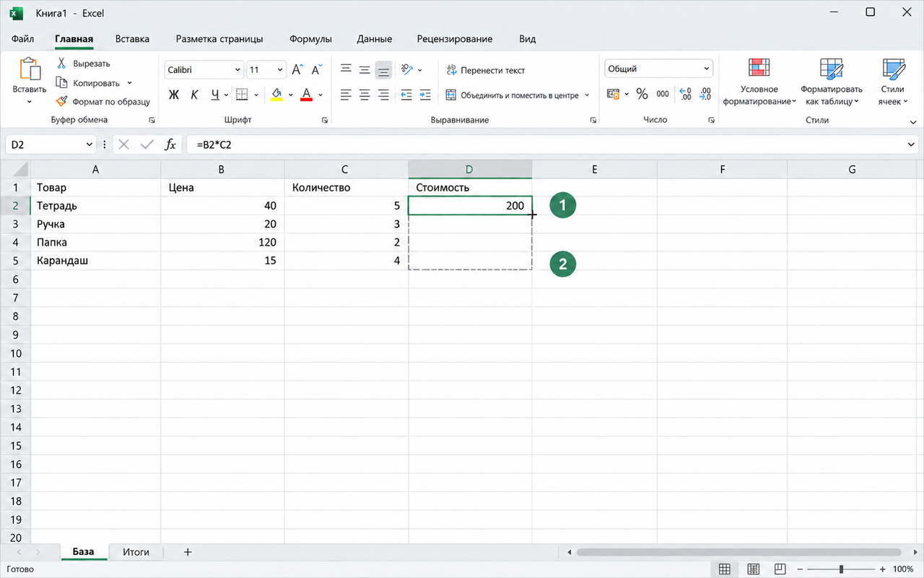Open the Стили ячеек button
This screenshot has width=924, height=578.
point(894,82)
